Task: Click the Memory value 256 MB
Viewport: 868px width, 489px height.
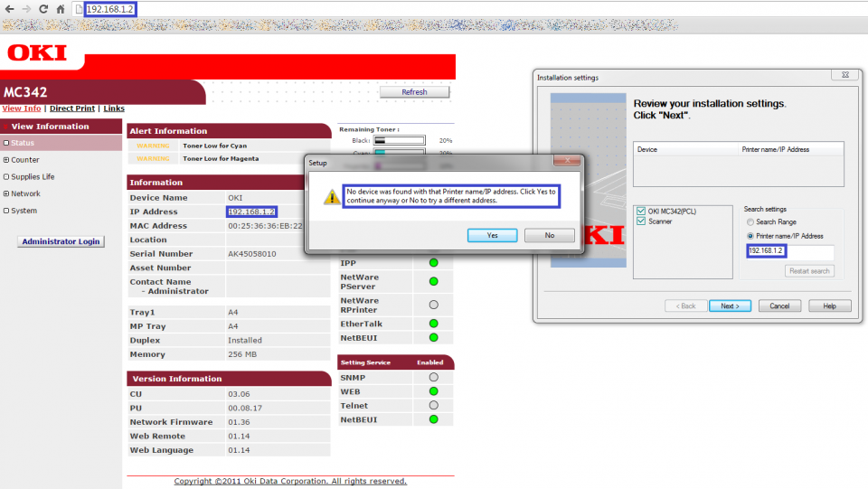Action: 242,354
